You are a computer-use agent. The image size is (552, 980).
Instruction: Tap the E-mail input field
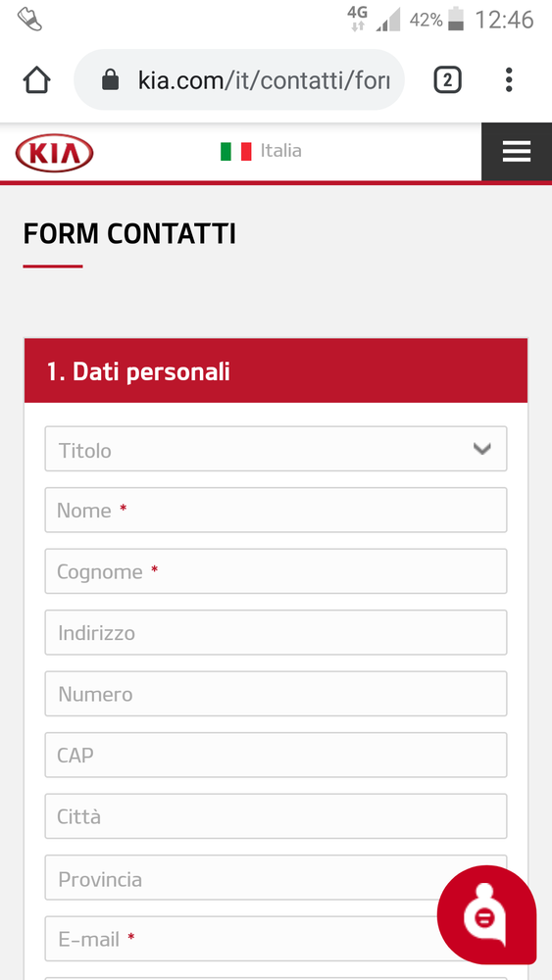click(276, 939)
